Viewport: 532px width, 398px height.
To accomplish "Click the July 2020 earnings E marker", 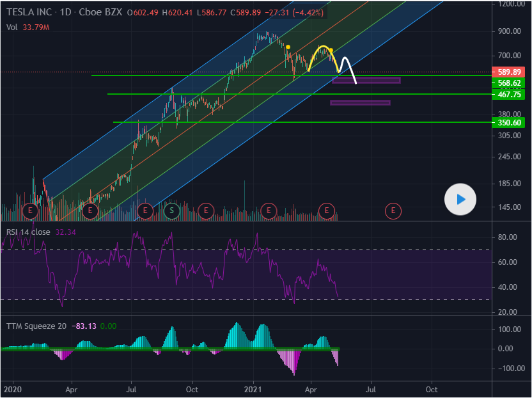I will point(145,210).
